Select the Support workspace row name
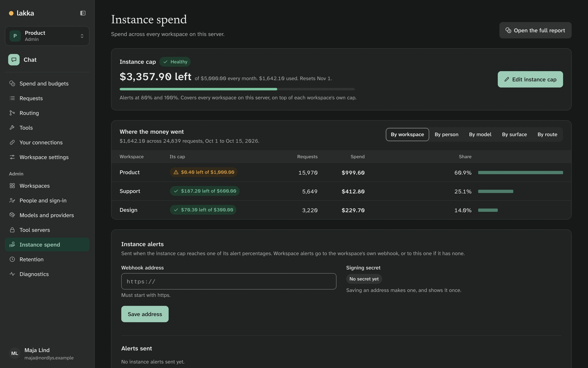 [130, 191]
